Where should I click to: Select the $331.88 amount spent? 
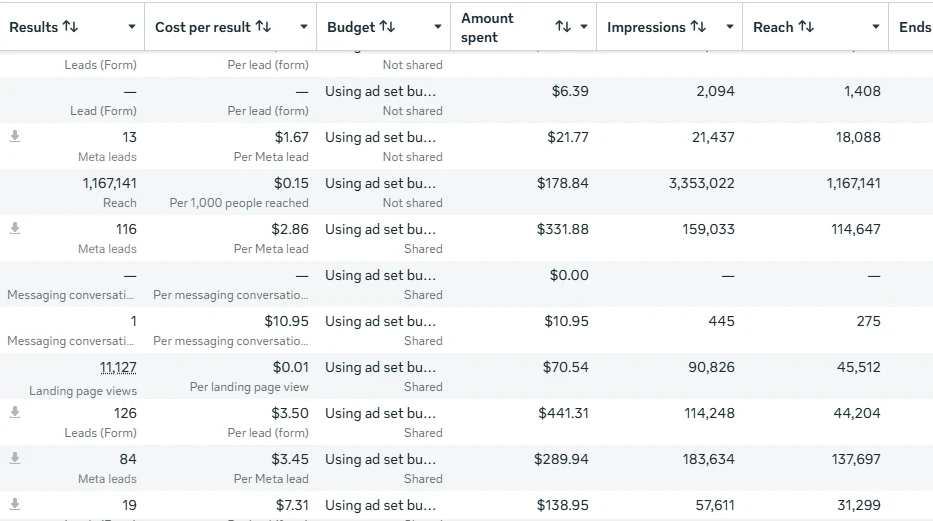click(562, 229)
